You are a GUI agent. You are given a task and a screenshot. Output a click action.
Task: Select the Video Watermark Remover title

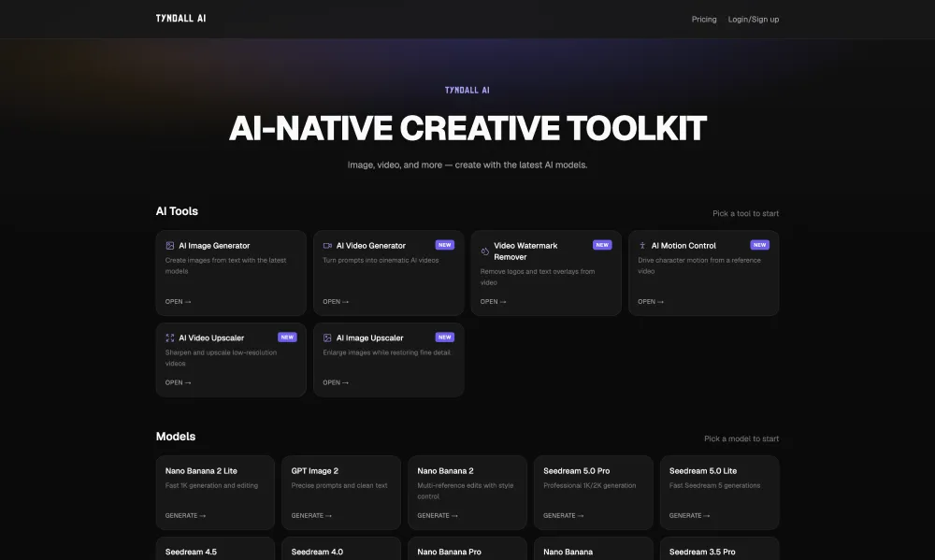pos(525,251)
